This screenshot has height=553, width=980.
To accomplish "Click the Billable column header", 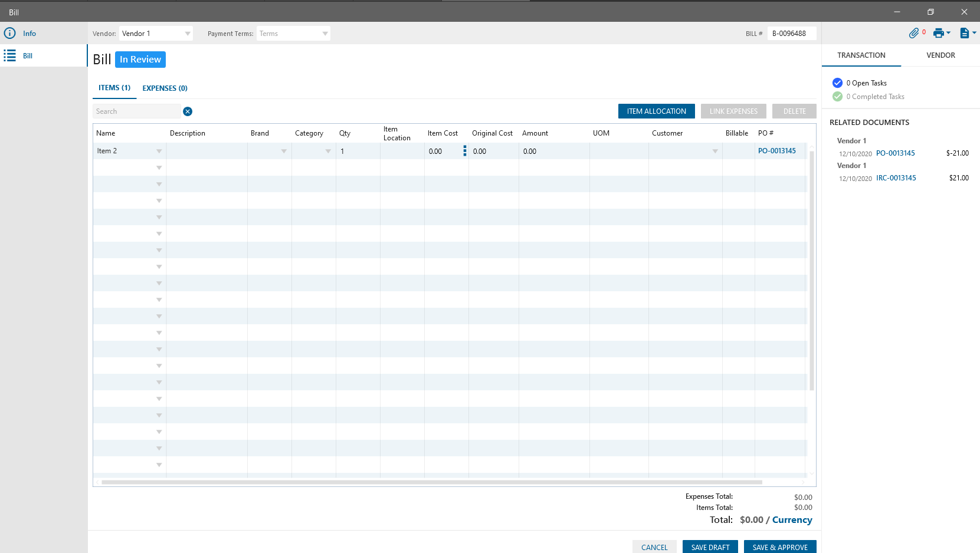I will click(737, 133).
